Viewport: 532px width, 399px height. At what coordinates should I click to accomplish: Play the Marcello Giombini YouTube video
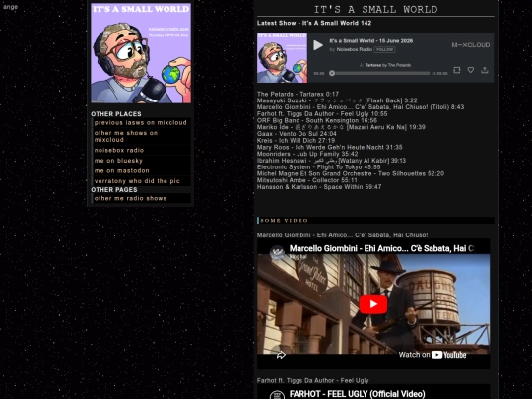[373, 304]
